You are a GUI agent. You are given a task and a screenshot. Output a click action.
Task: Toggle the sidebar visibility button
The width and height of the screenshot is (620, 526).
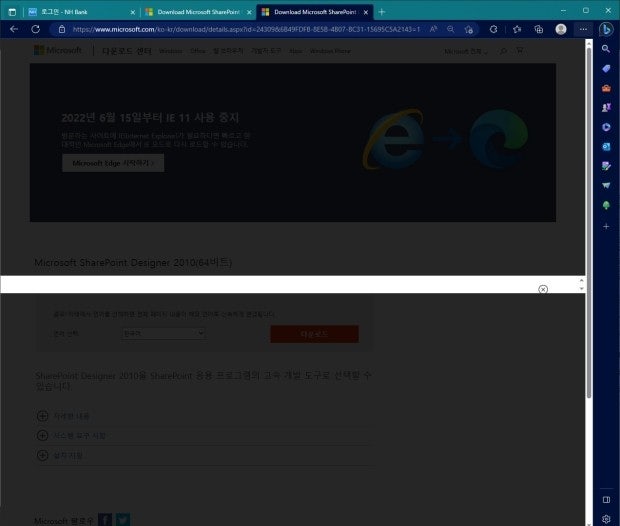pos(606,500)
